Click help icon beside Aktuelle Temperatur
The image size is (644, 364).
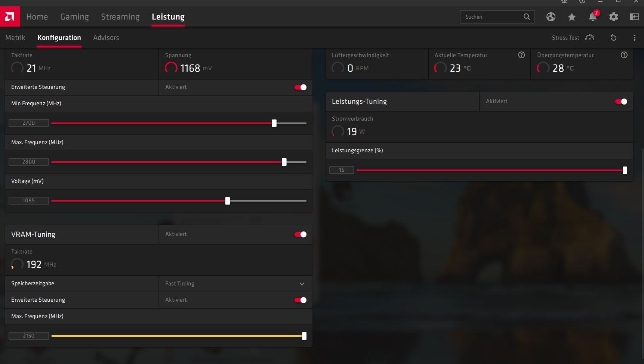coord(521,55)
